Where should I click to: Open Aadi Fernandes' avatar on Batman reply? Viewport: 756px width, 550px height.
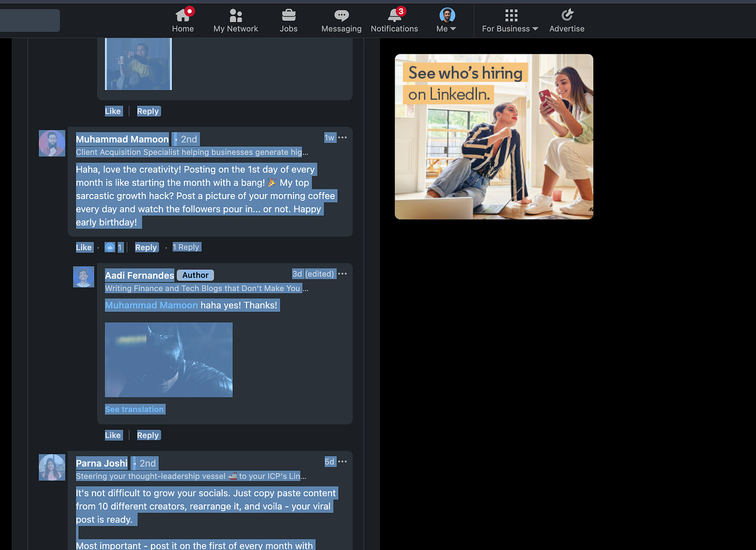[x=84, y=277]
